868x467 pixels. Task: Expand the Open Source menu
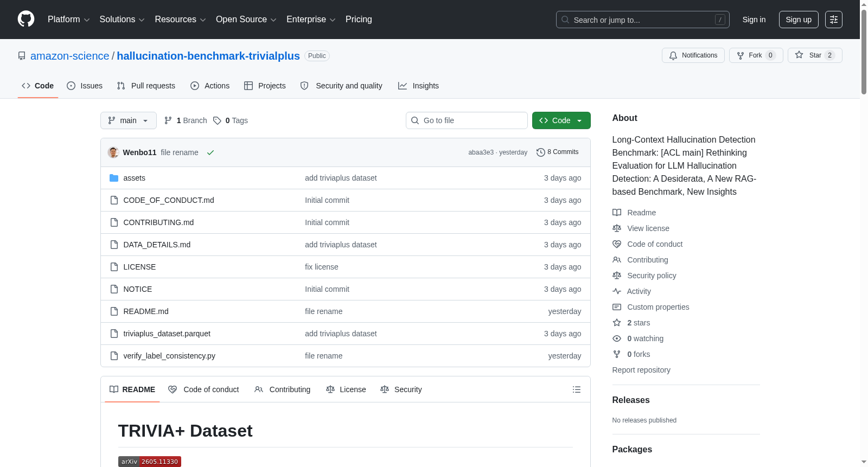[x=246, y=20]
